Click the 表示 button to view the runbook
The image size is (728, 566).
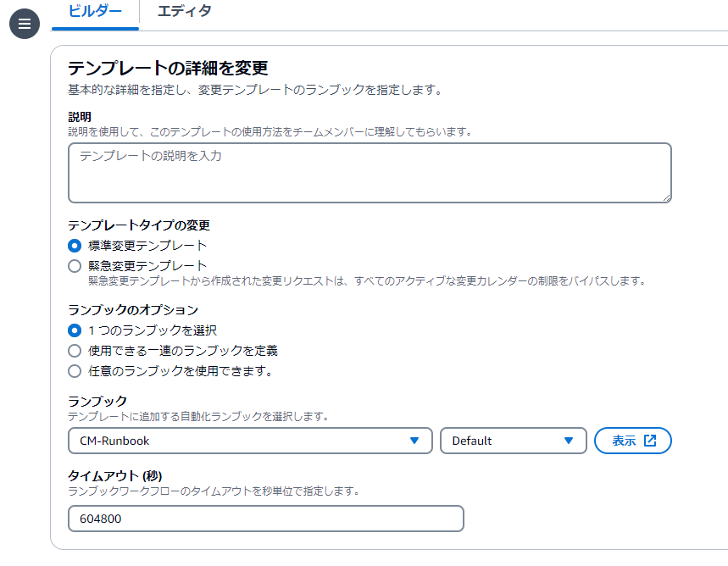(633, 441)
